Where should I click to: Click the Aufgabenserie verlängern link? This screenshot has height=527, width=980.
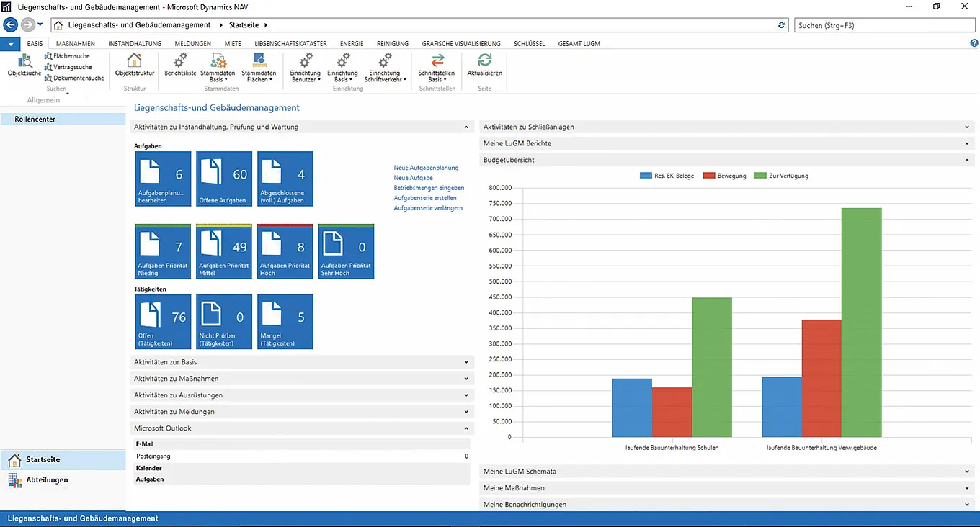pyautogui.click(x=428, y=208)
